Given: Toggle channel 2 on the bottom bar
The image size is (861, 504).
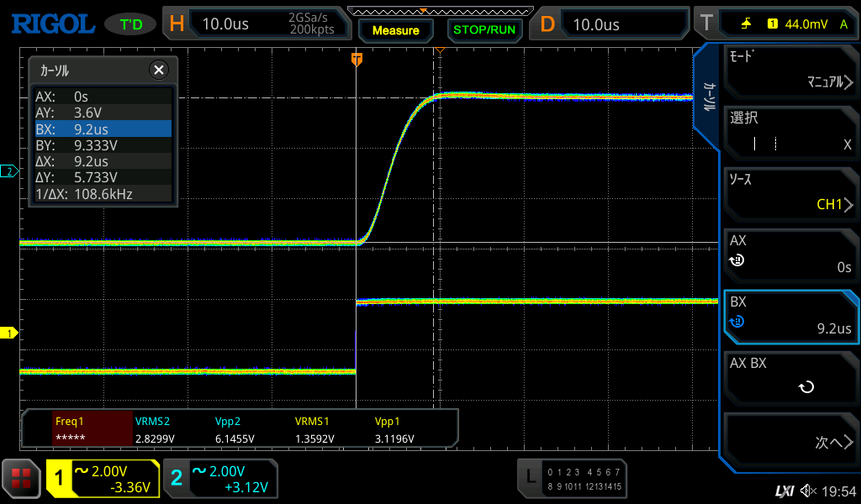Looking at the screenshot, I should [x=220, y=479].
